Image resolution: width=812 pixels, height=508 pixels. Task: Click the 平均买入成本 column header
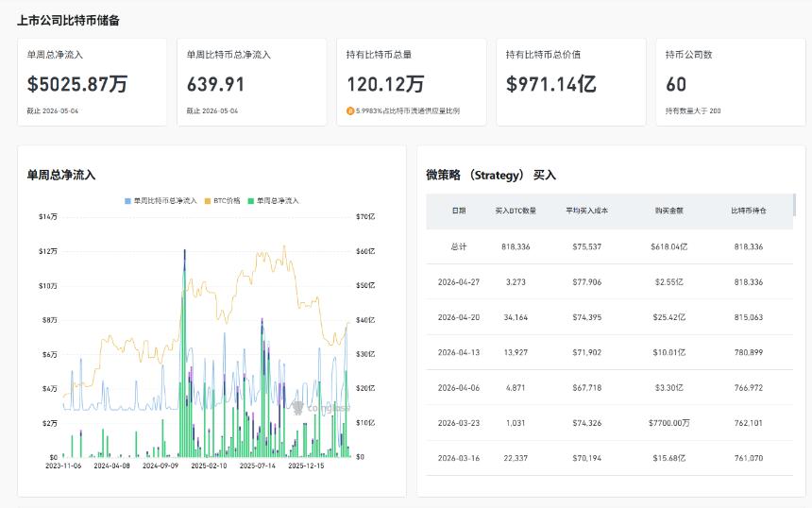(587, 211)
